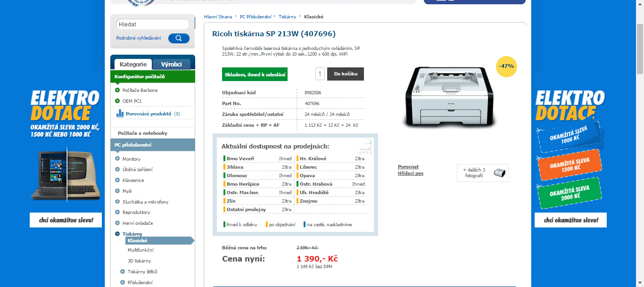Click the OEM PC1 link

132,101
